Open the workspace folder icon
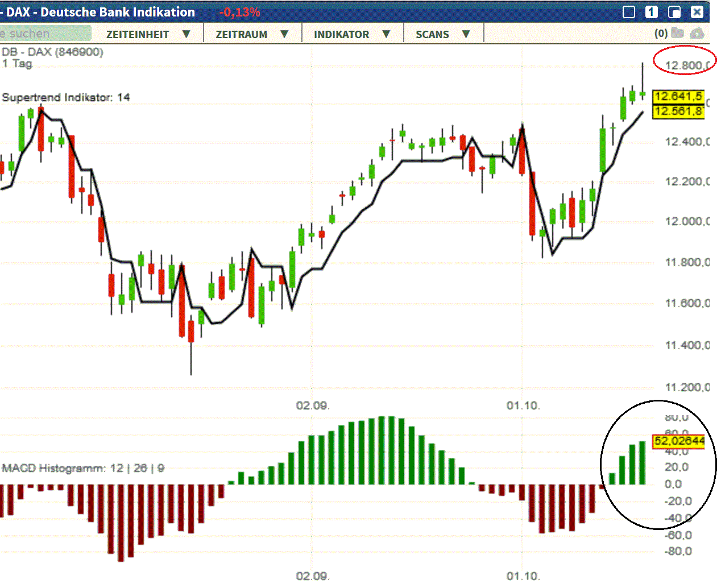Viewport: 721px width, 588px height. pyautogui.click(x=678, y=34)
